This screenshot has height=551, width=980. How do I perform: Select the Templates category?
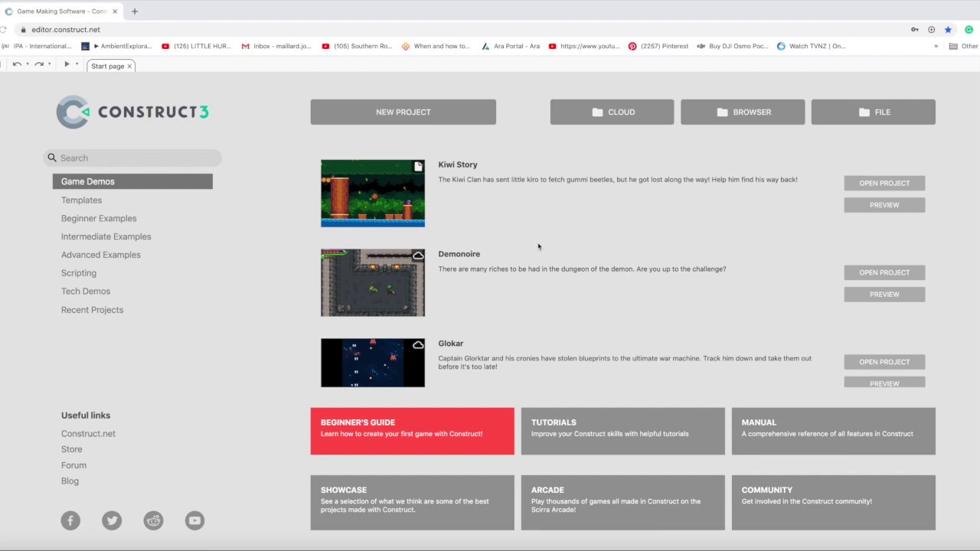coord(81,200)
